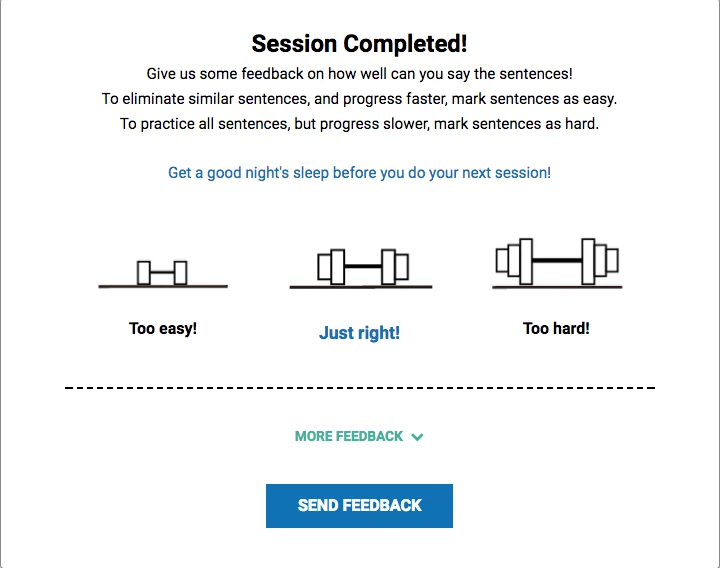This screenshot has width=720, height=568.
Task: Click the right weight plates of the large dumbbell
Action: 601,261
